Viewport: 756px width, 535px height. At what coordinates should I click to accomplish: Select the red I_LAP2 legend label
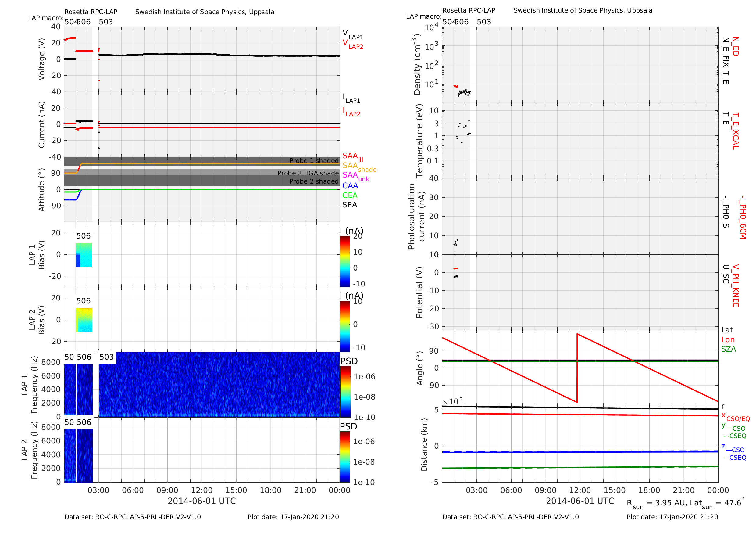[351, 112]
